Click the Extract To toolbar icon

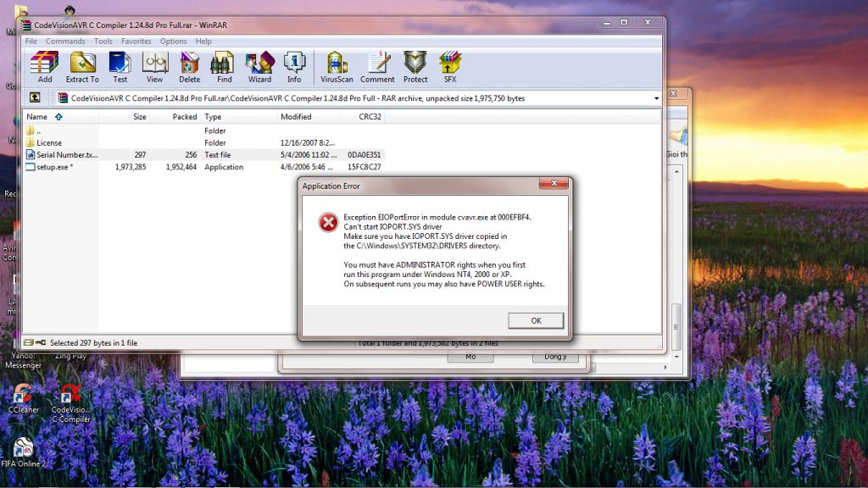[82, 67]
